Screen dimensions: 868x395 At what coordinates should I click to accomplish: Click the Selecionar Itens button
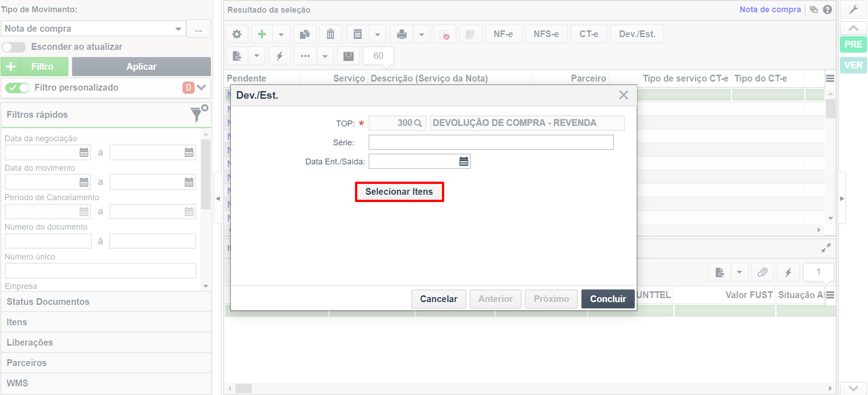[399, 192]
